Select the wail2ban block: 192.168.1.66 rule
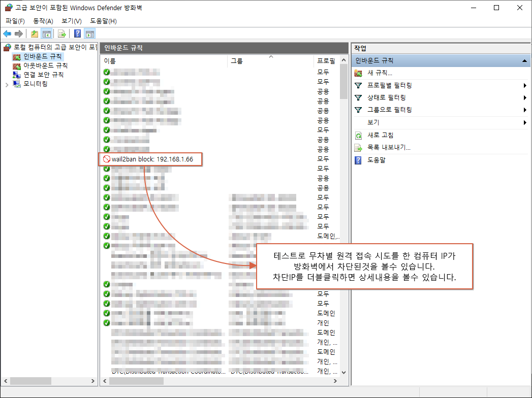 (152, 159)
